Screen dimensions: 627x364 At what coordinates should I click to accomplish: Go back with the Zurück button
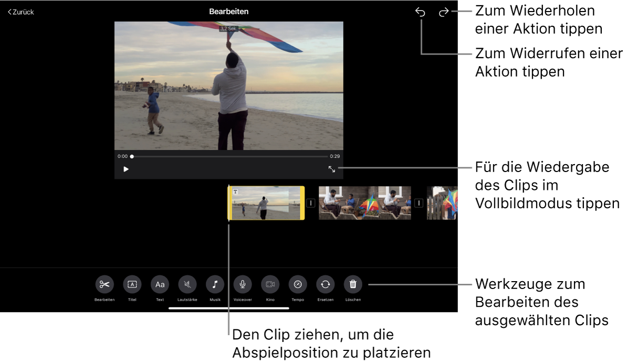tap(21, 12)
